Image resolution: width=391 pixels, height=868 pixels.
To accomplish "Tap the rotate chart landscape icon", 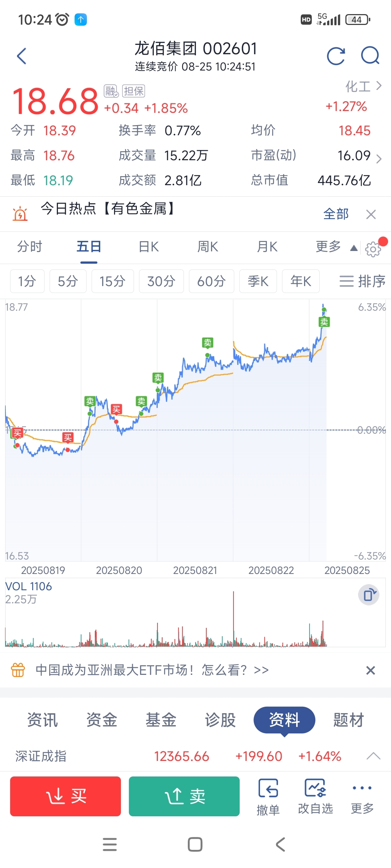I will tap(369, 595).
